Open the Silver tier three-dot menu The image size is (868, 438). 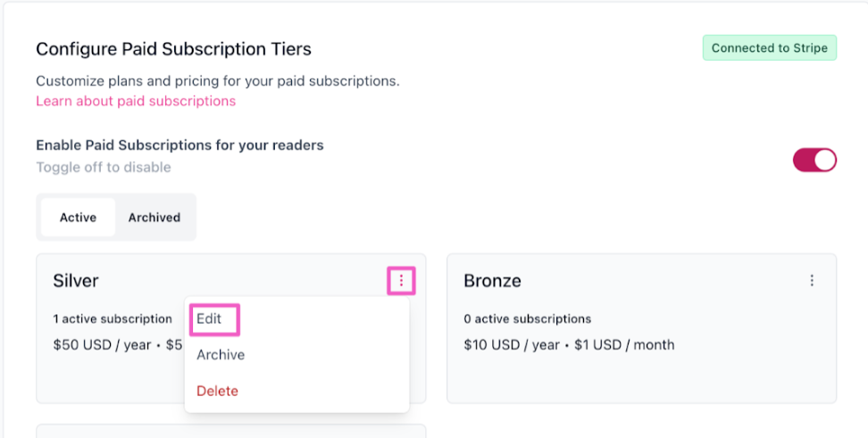[x=401, y=281]
